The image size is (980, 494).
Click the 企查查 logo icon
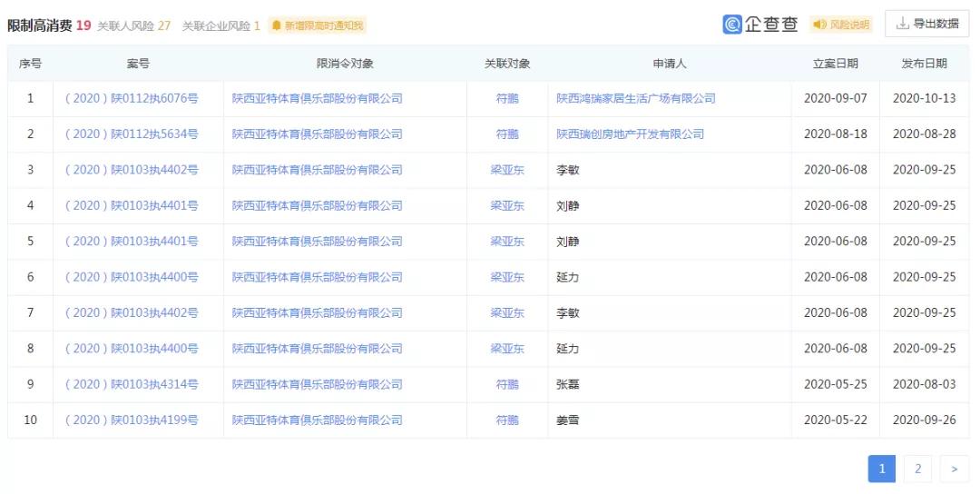click(732, 25)
